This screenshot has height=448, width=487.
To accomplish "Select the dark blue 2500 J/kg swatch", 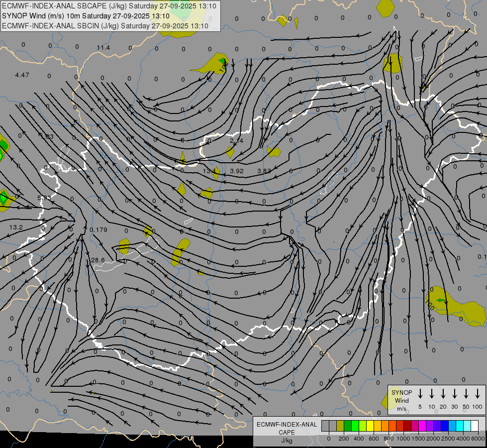I will (x=445, y=426).
